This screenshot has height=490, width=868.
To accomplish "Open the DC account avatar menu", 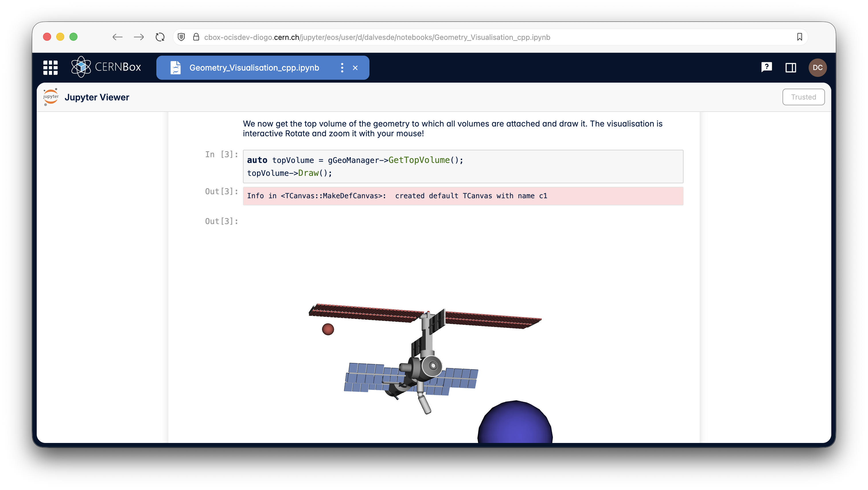I will [x=818, y=67].
